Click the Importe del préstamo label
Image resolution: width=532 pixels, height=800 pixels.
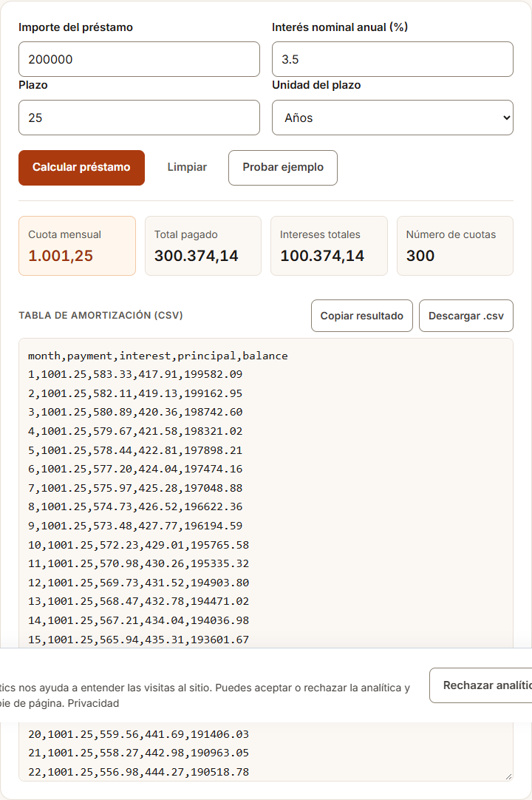tap(75, 27)
